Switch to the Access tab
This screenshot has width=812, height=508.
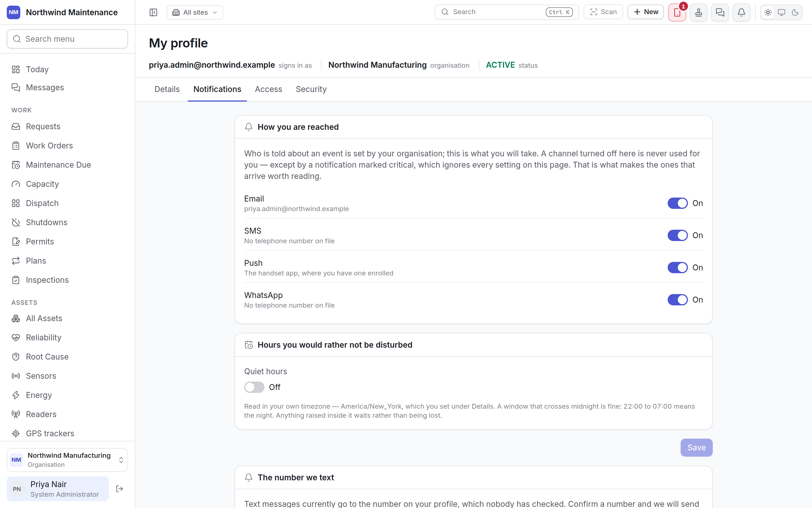[x=268, y=89]
